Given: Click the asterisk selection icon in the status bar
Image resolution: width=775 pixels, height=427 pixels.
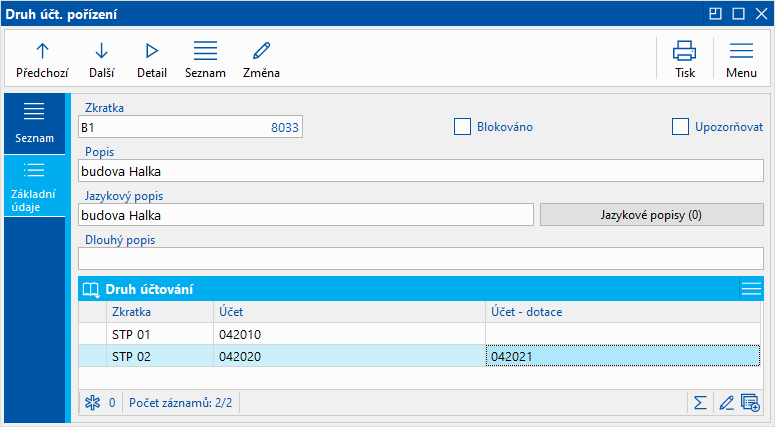Looking at the screenshot, I should click(92, 403).
